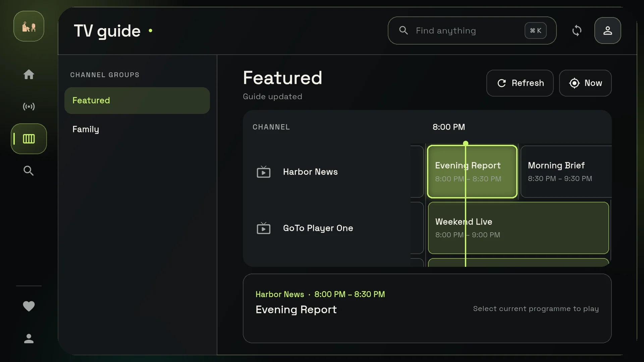The image size is (644, 362).
Task: Click the CHANNEL column header
Action: tap(271, 127)
